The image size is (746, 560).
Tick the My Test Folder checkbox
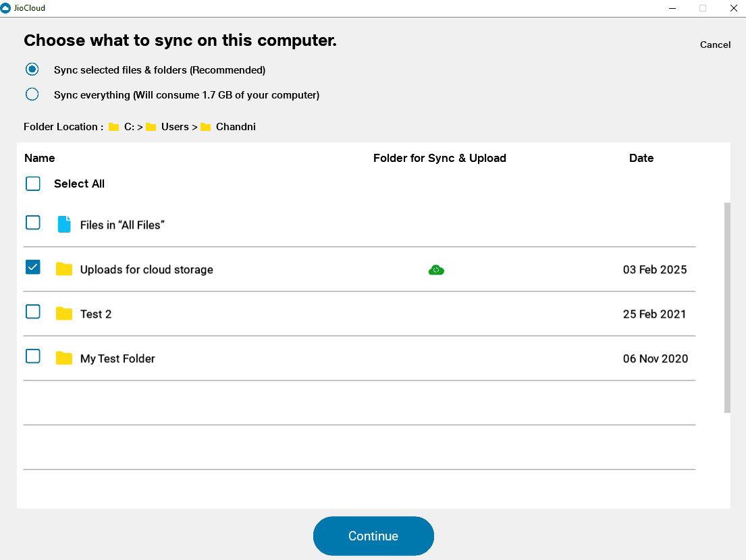click(33, 356)
